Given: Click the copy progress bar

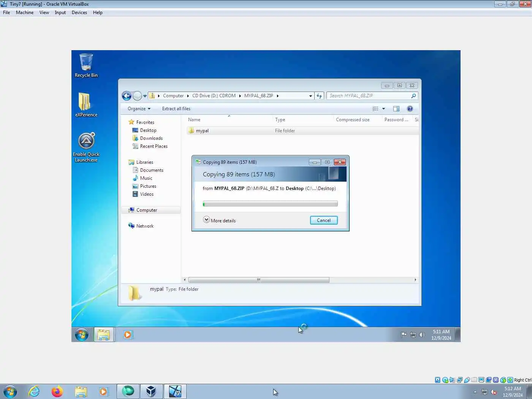Looking at the screenshot, I should point(270,204).
